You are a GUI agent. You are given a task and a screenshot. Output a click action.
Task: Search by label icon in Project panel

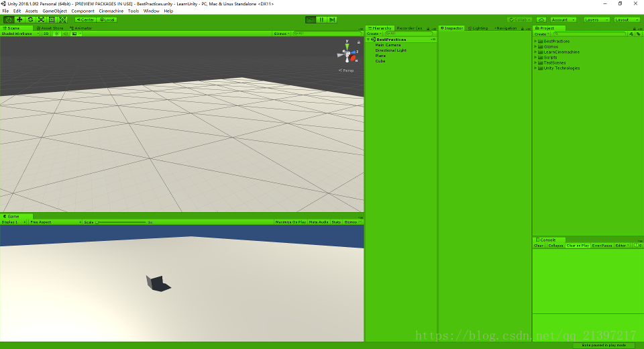[637, 34]
